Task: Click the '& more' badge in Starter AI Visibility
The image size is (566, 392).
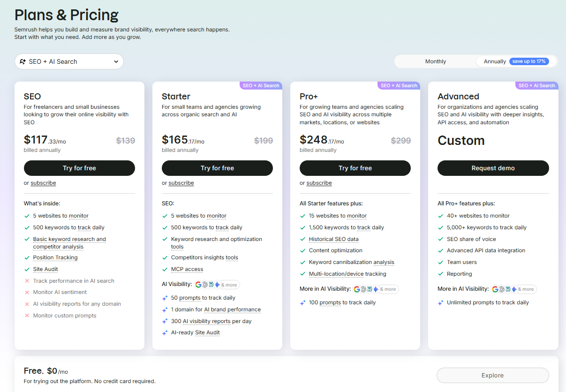Action: coord(229,285)
